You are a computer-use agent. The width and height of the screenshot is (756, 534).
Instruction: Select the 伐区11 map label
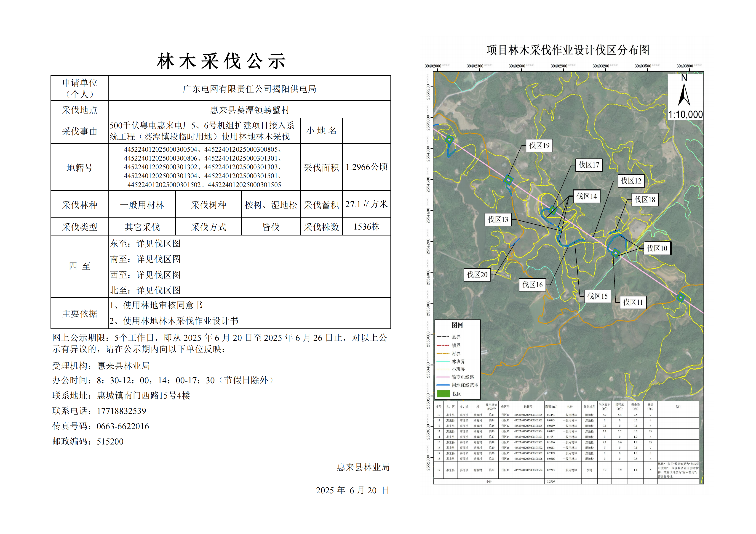[x=633, y=302]
